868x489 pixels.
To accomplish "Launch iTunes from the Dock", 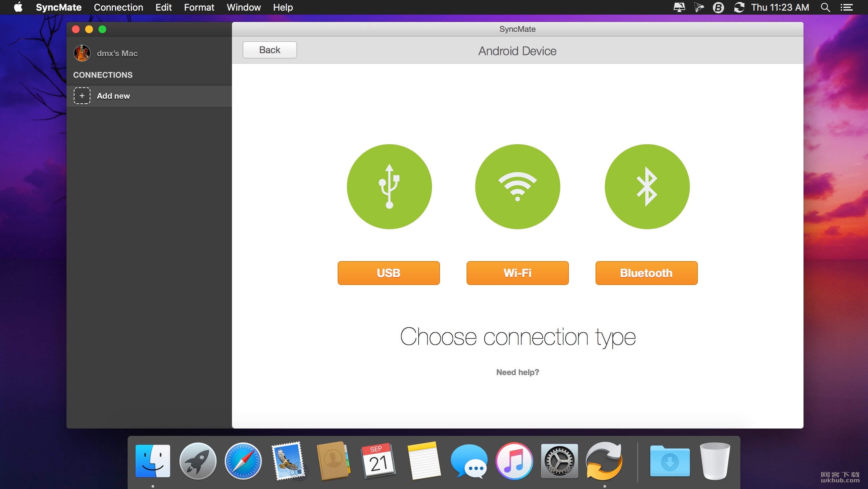I will point(514,461).
